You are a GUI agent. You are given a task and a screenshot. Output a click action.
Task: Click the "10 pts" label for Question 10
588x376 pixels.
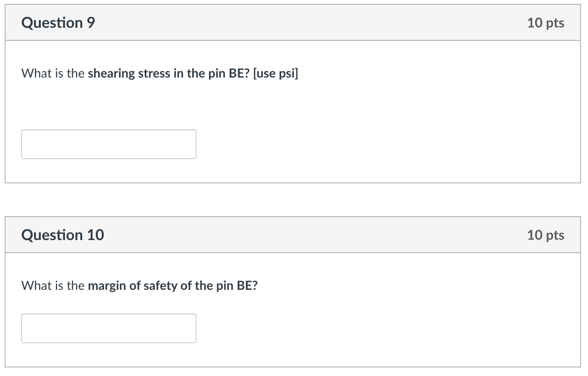pyautogui.click(x=545, y=235)
